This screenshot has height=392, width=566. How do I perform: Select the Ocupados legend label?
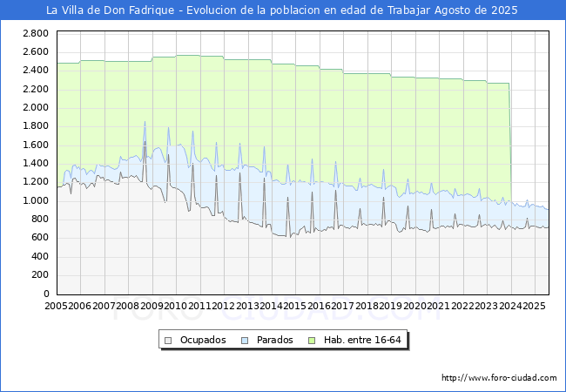pyautogui.click(x=203, y=340)
